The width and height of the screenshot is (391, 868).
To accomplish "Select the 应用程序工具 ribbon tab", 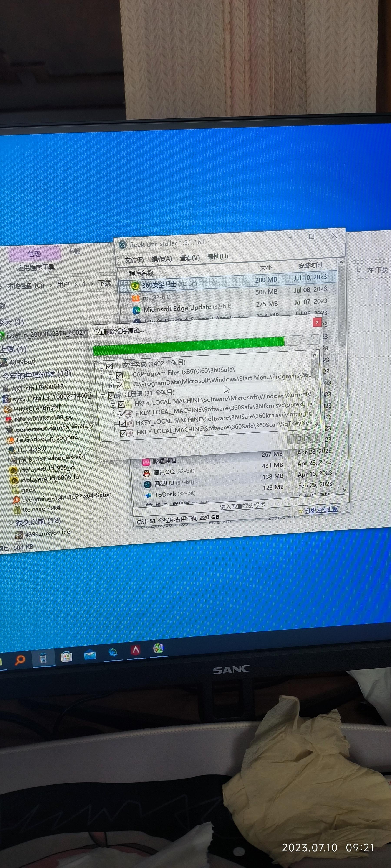I will 36,268.
